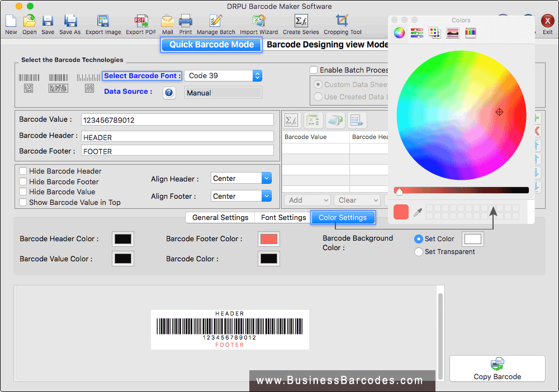Viewport: 559px width, 392px height.
Task: Check Hide Barcode Footer
Action: click(23, 181)
